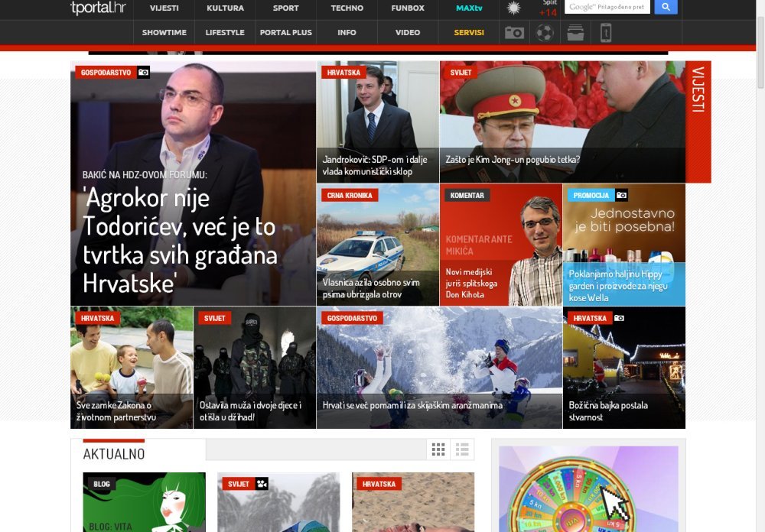Open the BLOG thumbnail with green-haired woman
Image resolution: width=765 pixels, height=532 pixels.
(145, 502)
